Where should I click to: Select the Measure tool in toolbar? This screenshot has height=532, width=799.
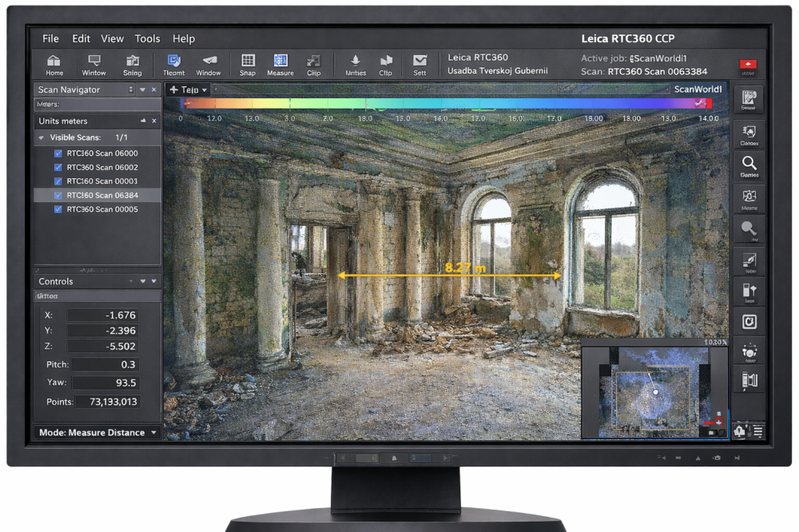point(280,64)
